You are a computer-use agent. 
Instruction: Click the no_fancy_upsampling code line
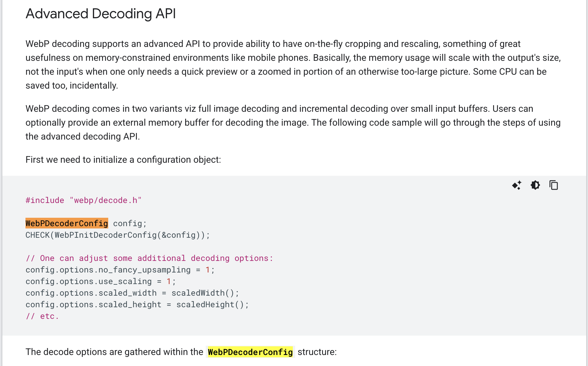[x=120, y=270]
